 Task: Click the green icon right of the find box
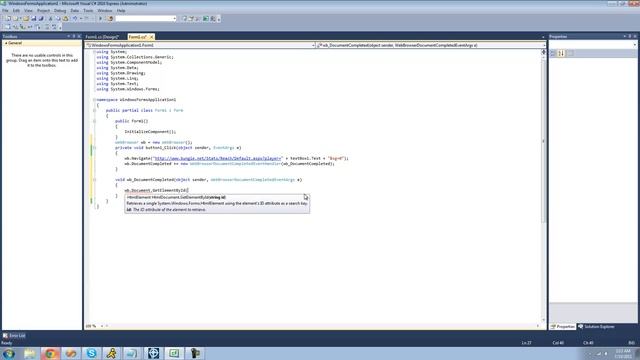pyautogui.click(x=206, y=19)
